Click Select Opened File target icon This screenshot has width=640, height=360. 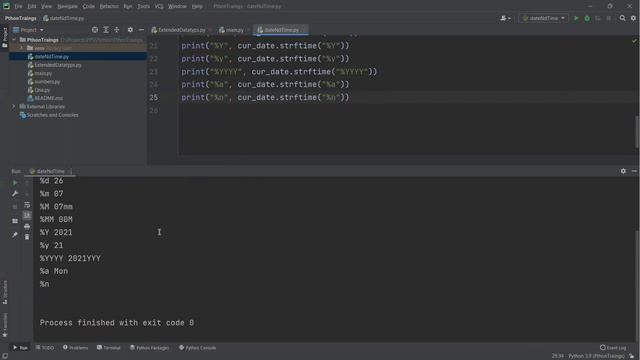[95, 30]
